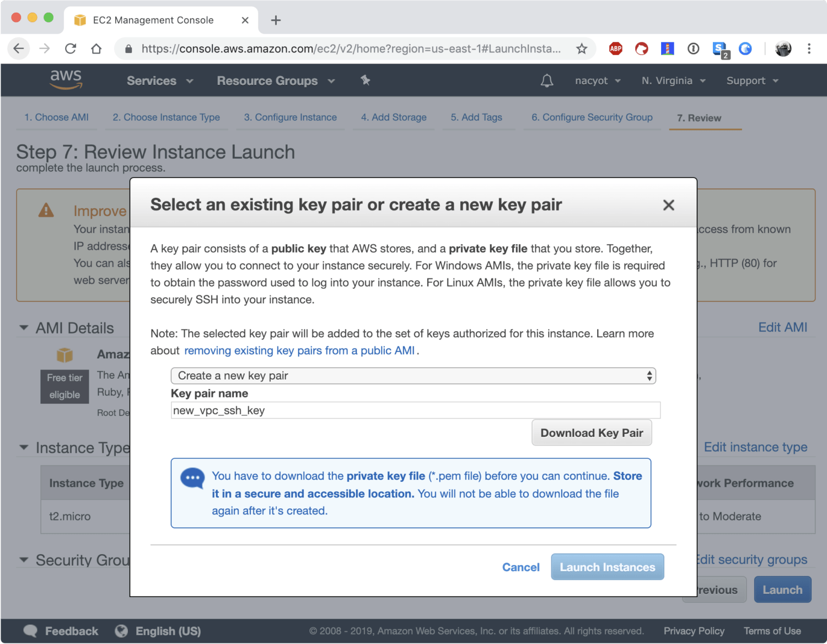Screen dimensions: 827x644
Task: Click the blue globe extension icon
Action: pyautogui.click(x=745, y=49)
